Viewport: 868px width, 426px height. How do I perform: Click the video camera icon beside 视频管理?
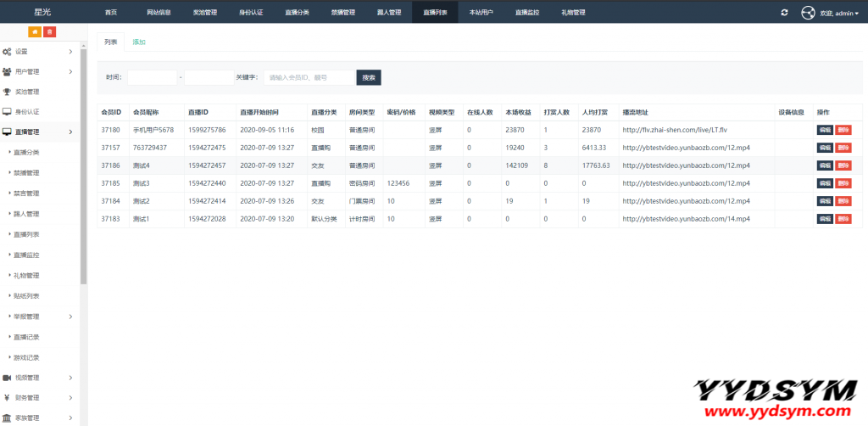pos(7,378)
